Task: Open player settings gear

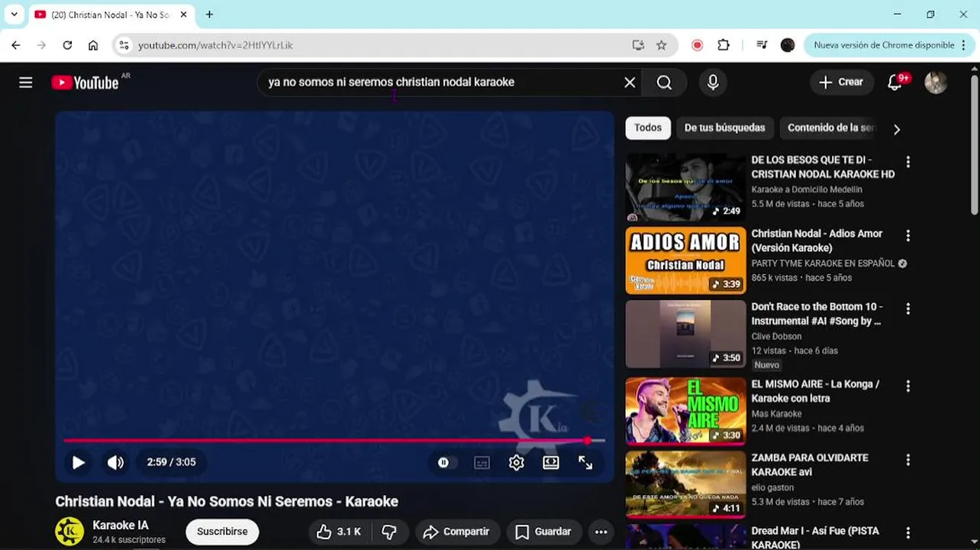Action: [x=517, y=463]
